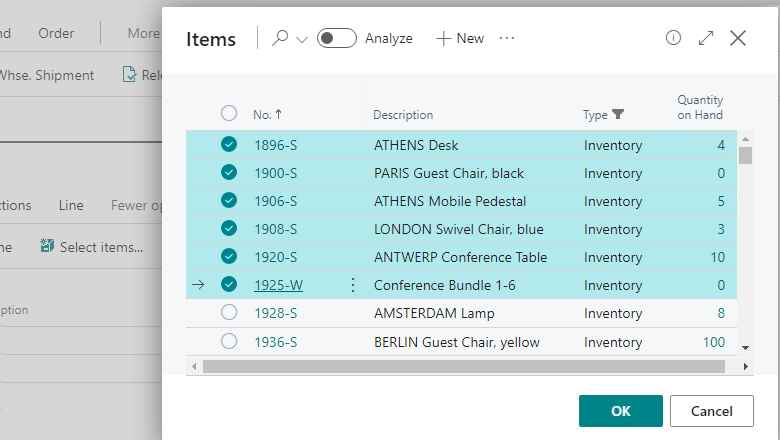Open the Line menu item
Image resolution: width=780 pixels, height=440 pixels.
[71, 205]
